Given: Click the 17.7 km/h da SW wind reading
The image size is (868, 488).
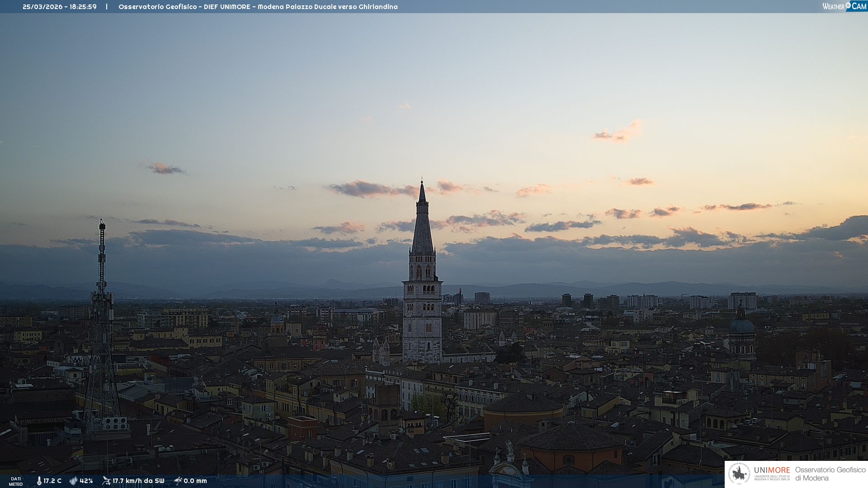Looking at the screenshot, I should (x=138, y=481).
